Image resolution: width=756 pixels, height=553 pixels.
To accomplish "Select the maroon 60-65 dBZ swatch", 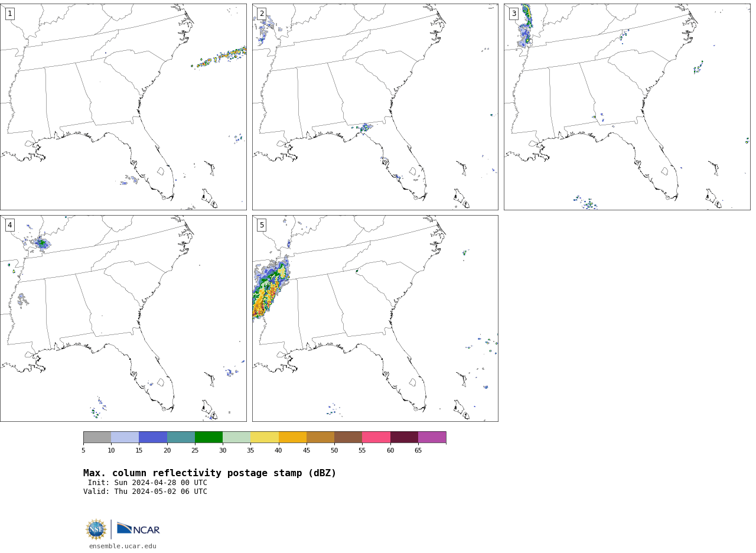I will (x=404, y=437).
